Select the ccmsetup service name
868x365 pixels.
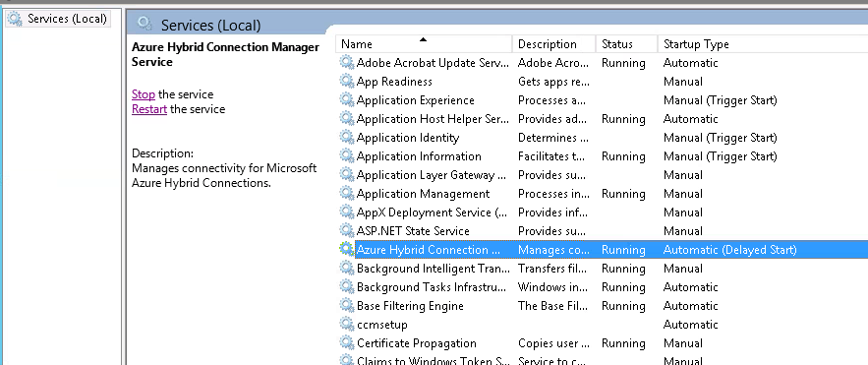pyautogui.click(x=382, y=325)
